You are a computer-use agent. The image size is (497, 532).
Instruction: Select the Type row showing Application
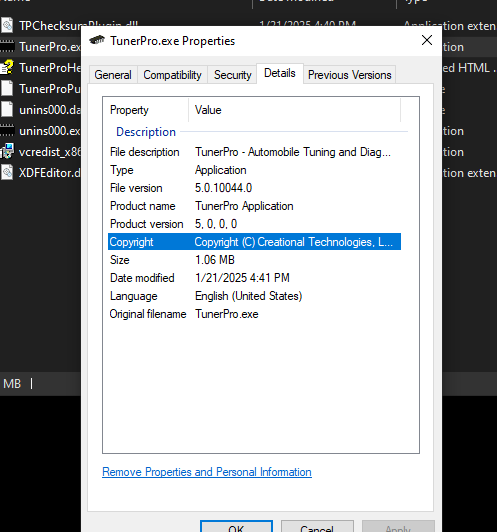tap(254, 170)
